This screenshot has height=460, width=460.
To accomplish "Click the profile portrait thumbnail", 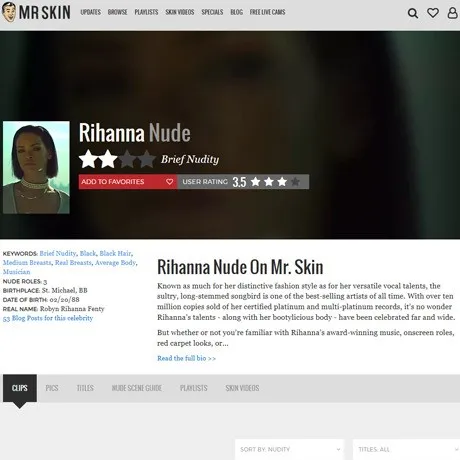I will (x=36, y=167).
